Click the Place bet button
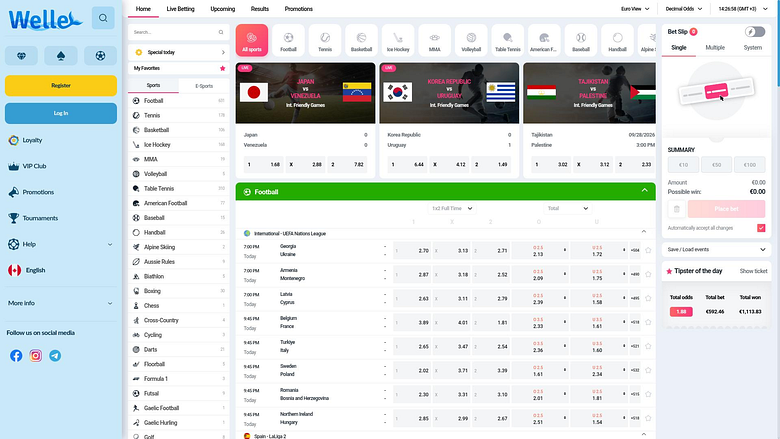 (726, 209)
